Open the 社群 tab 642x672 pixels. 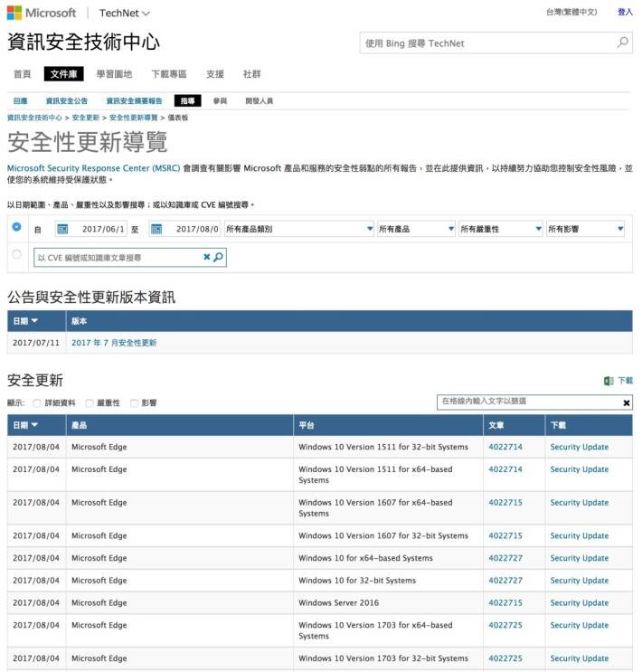[251, 74]
